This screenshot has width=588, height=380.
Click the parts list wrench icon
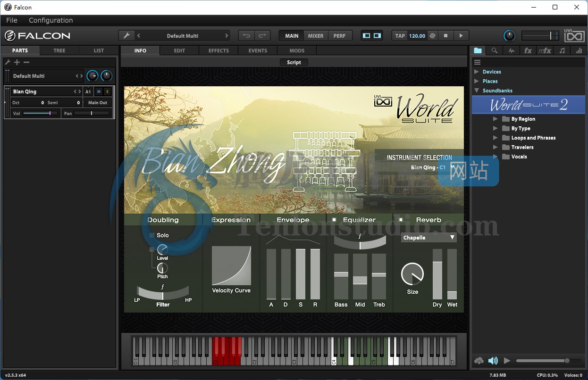(x=8, y=62)
